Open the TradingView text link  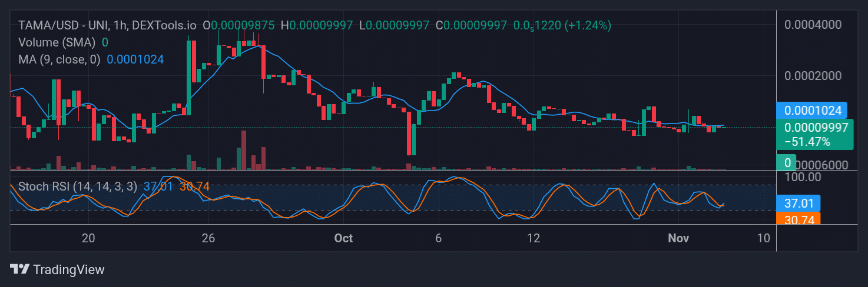coord(69,269)
